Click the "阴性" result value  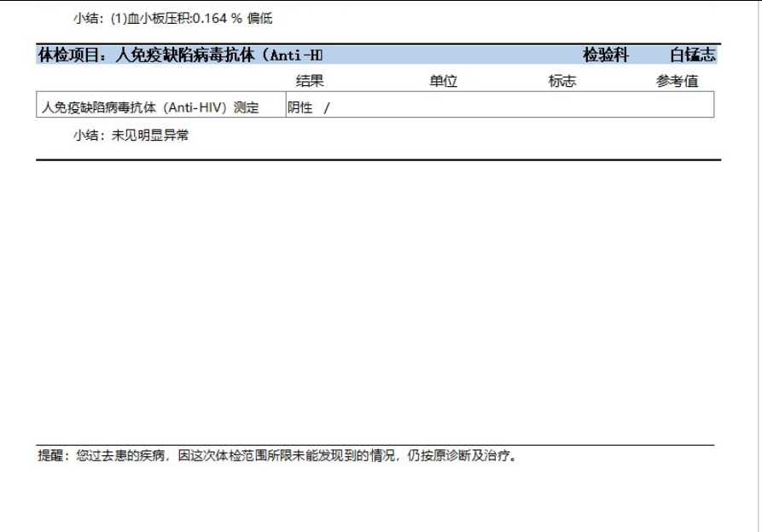click(300, 107)
